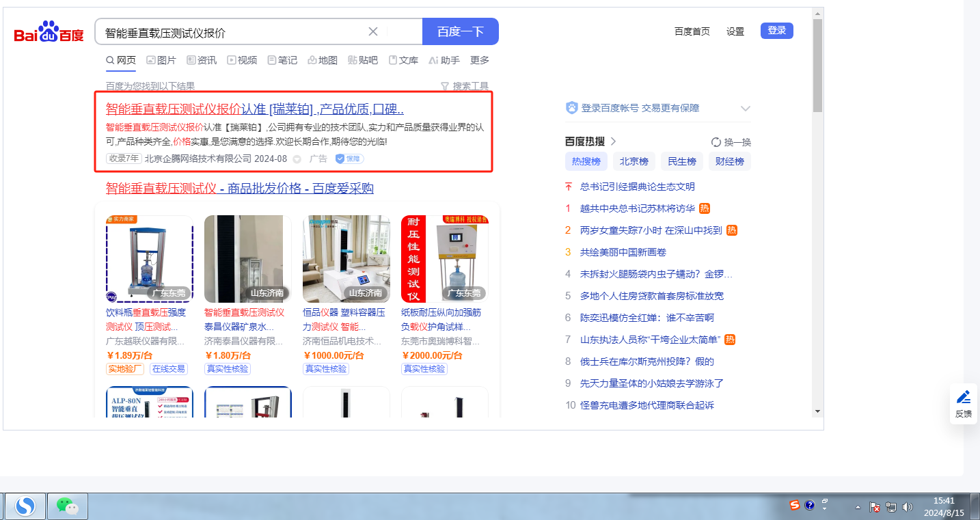The width and height of the screenshot is (980, 520).
Task: Click the Sogou input method tray icon
Action: [795, 506]
